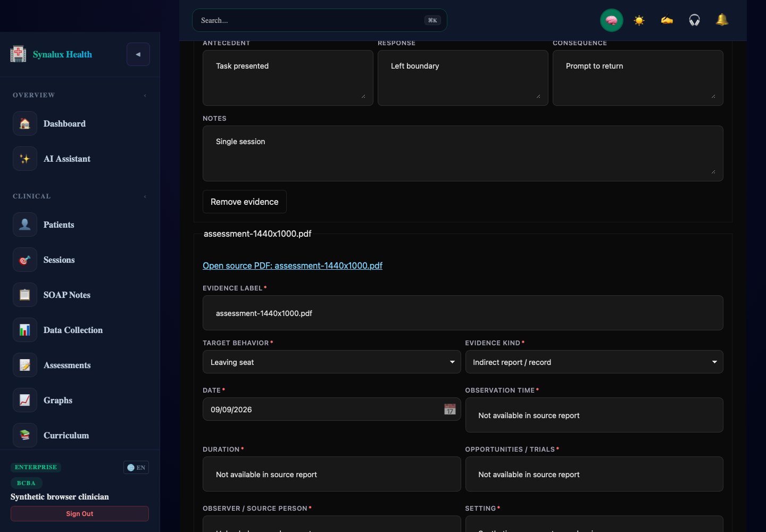Click Remove evidence button
Screen dimensions: 766x532
pos(245,202)
